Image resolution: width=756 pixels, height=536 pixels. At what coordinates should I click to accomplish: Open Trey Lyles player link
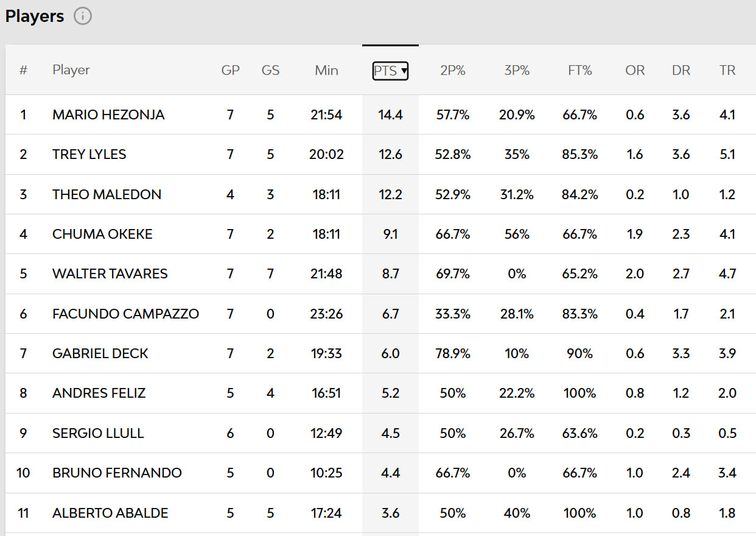tap(89, 155)
